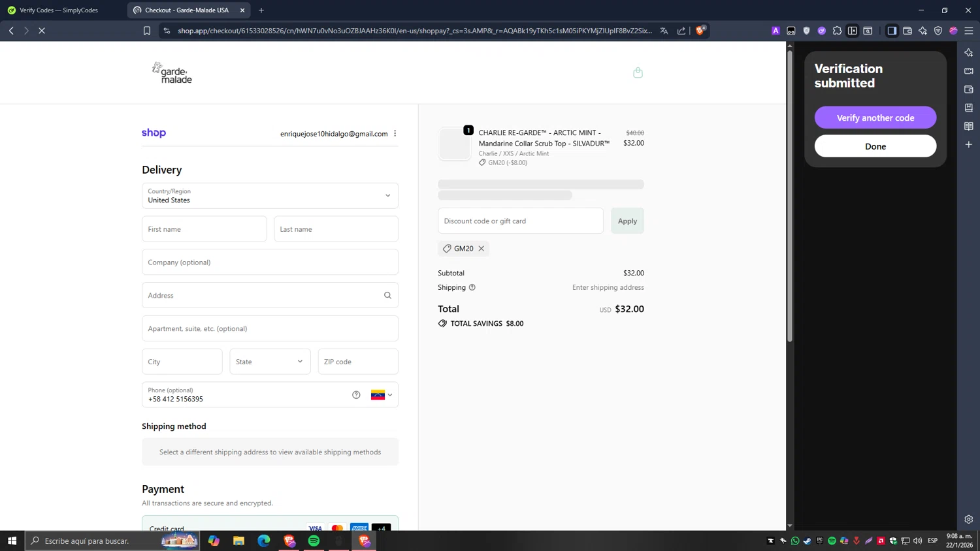This screenshot has width=980, height=551.
Task: Open Brave Shields lion icon
Action: (x=700, y=31)
